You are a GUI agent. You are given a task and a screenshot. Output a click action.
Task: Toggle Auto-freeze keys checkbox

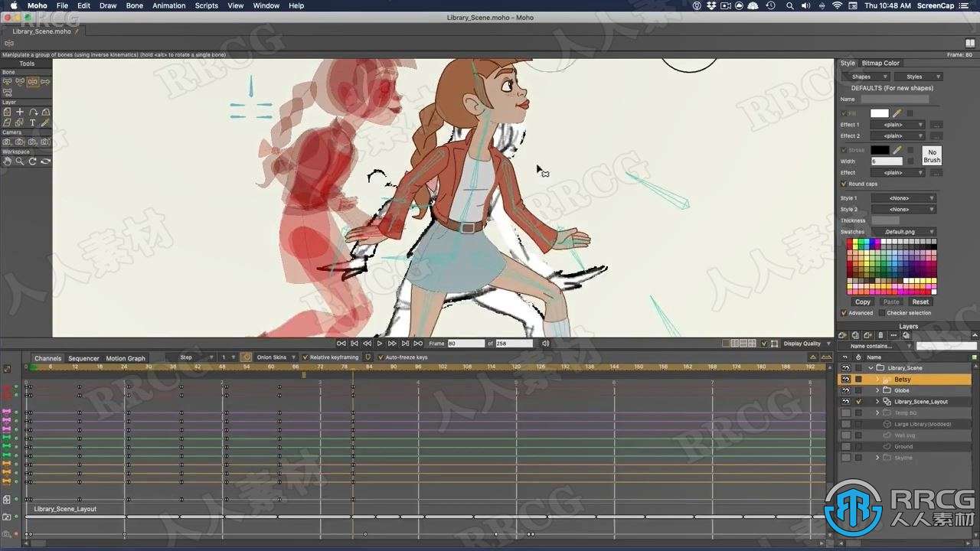[x=381, y=357]
